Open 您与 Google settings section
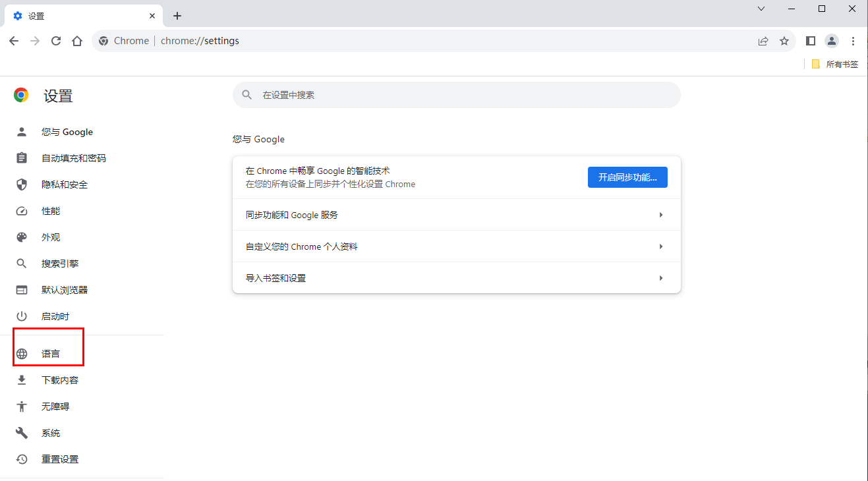 pos(67,132)
